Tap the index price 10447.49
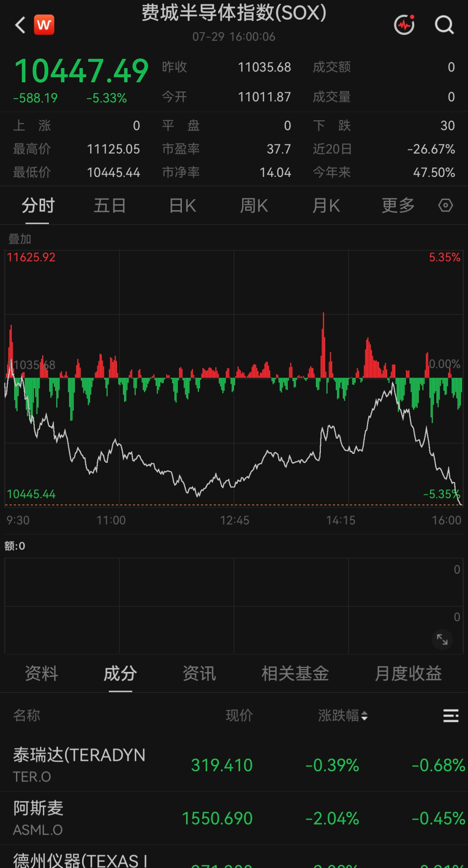The image size is (468, 868). point(81,71)
